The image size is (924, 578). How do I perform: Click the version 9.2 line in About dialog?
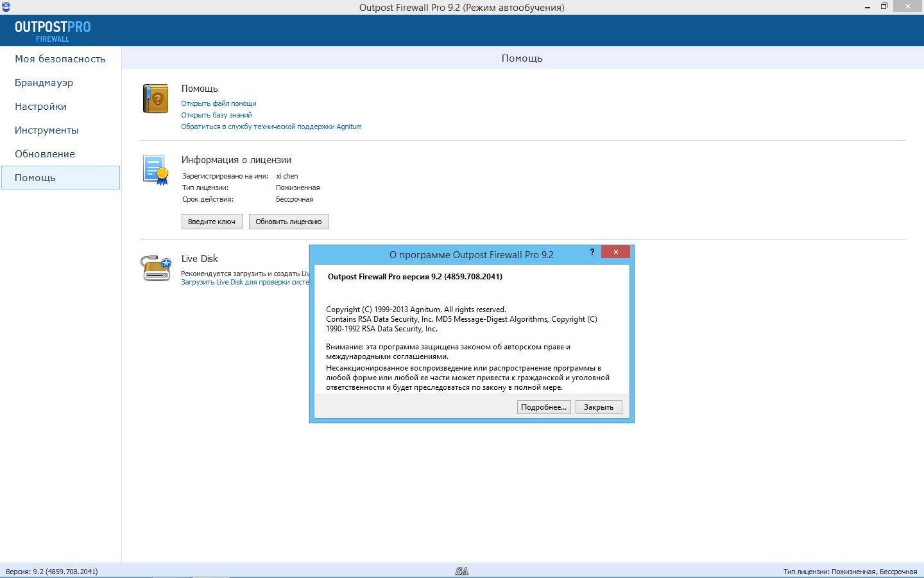click(x=415, y=277)
